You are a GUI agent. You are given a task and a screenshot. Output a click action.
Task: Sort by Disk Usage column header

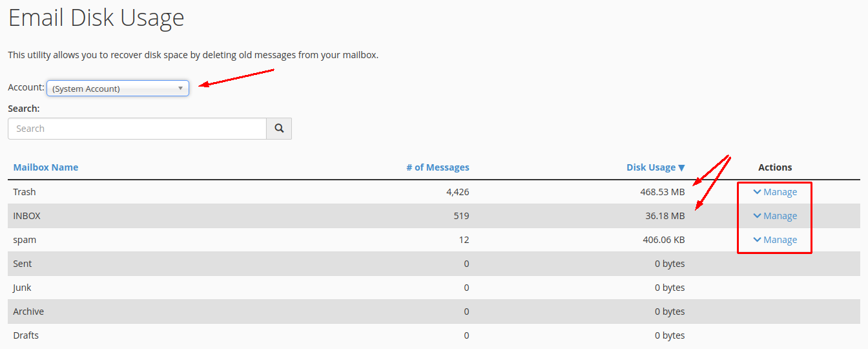[x=656, y=167]
